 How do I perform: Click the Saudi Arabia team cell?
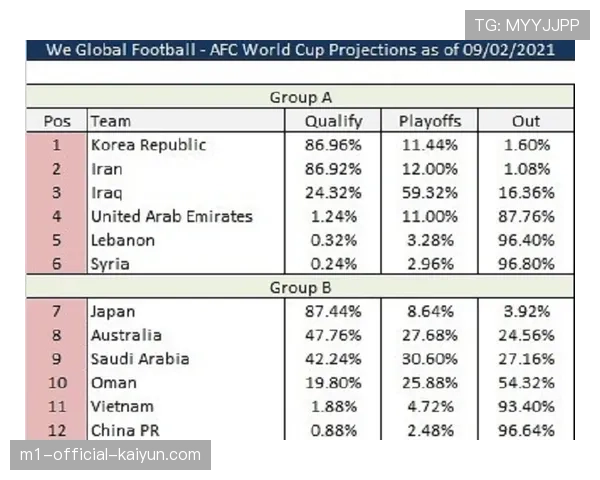click(x=140, y=359)
